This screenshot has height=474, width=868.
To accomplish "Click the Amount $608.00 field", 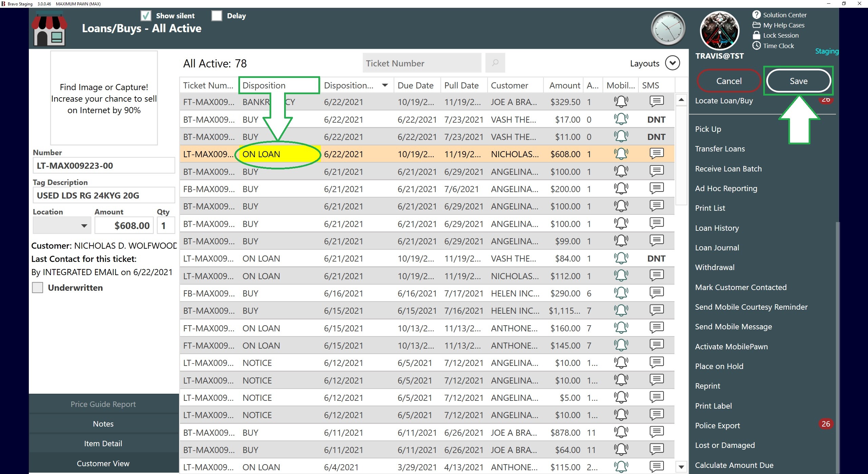I will point(124,225).
